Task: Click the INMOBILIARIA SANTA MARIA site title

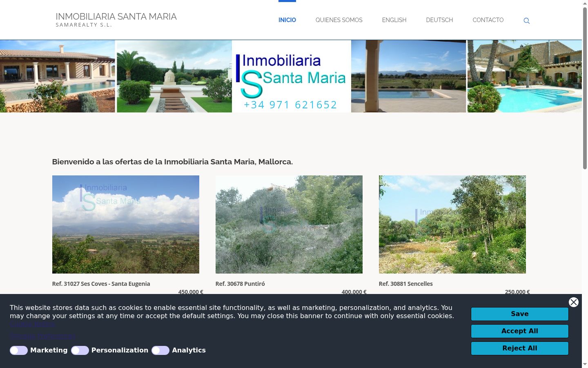Action: (116, 17)
